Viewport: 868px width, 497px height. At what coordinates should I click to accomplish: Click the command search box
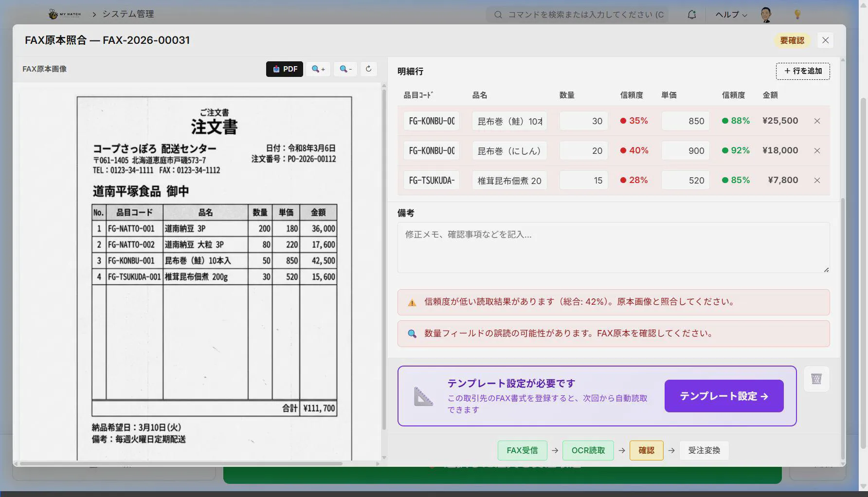click(x=579, y=15)
